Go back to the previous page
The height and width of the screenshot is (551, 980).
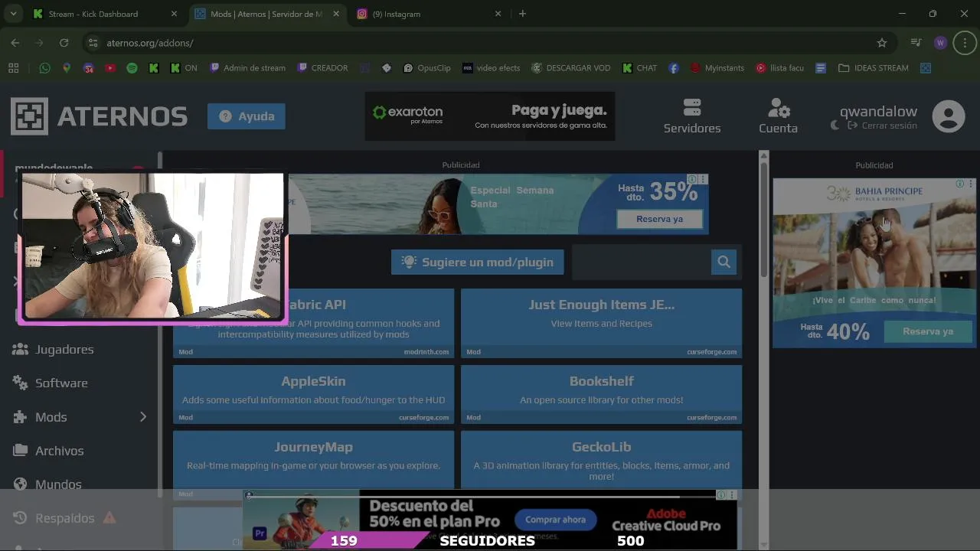pyautogui.click(x=15, y=43)
